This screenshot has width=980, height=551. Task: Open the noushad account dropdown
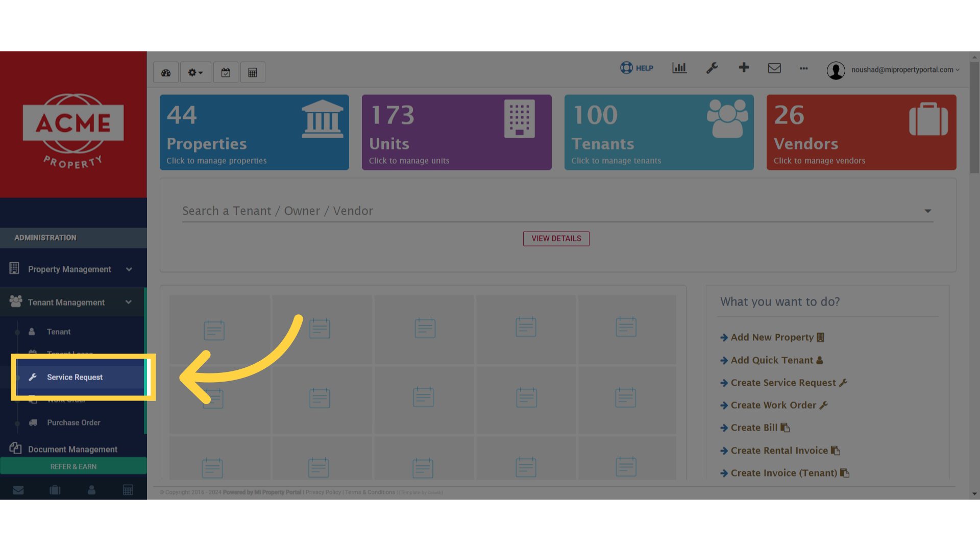[x=905, y=70]
